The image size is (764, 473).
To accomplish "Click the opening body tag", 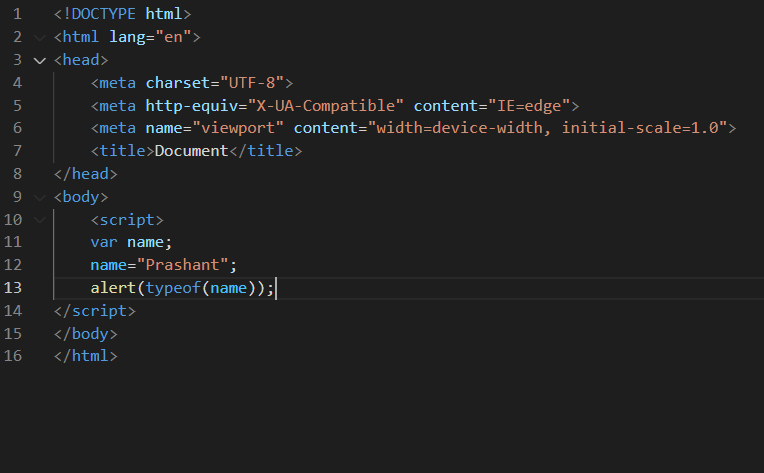I will click(x=81, y=197).
